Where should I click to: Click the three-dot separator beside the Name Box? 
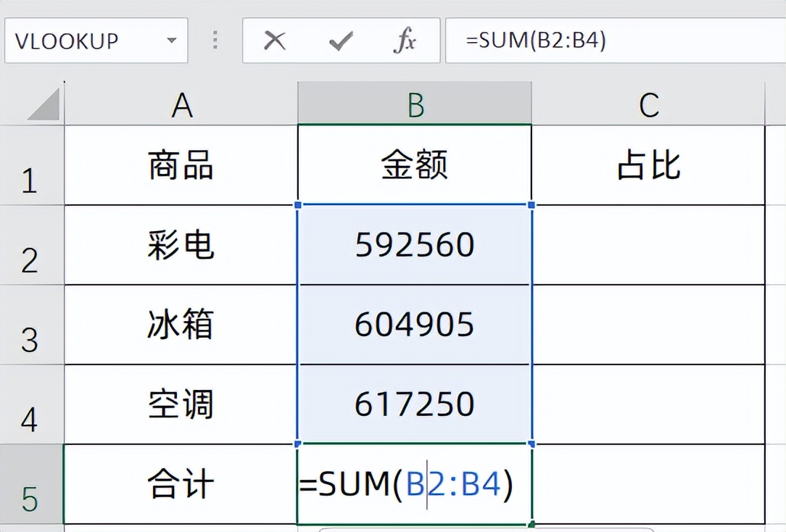pos(215,41)
